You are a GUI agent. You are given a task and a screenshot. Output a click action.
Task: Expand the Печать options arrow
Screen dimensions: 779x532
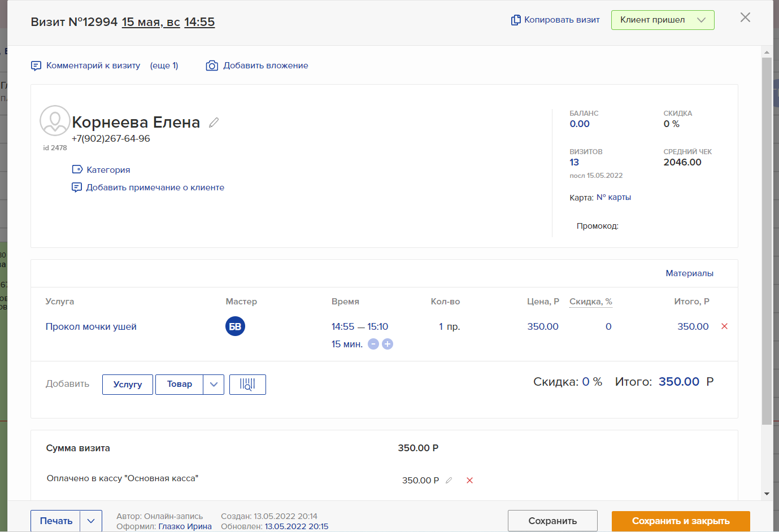click(x=91, y=521)
